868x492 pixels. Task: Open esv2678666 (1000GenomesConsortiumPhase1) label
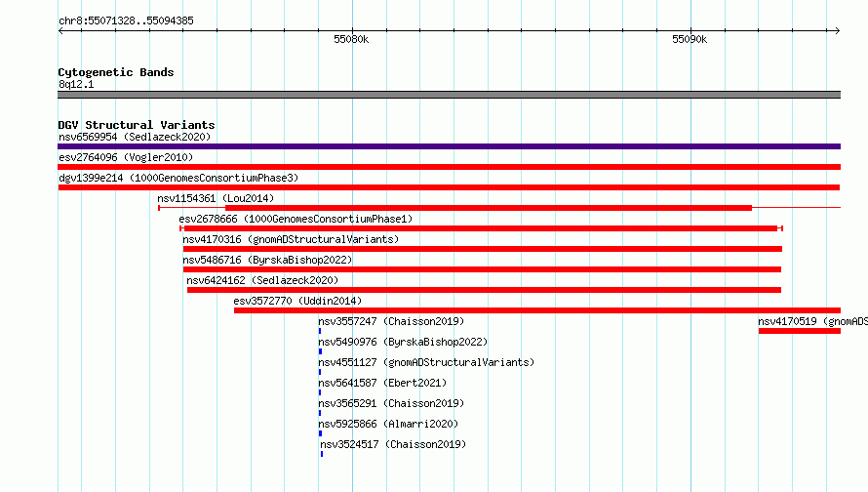pos(296,219)
